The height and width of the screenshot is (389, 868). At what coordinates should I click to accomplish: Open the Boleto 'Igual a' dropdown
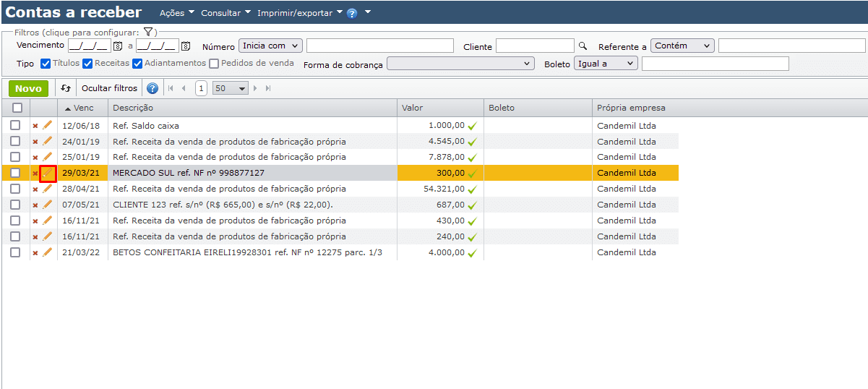[606, 64]
